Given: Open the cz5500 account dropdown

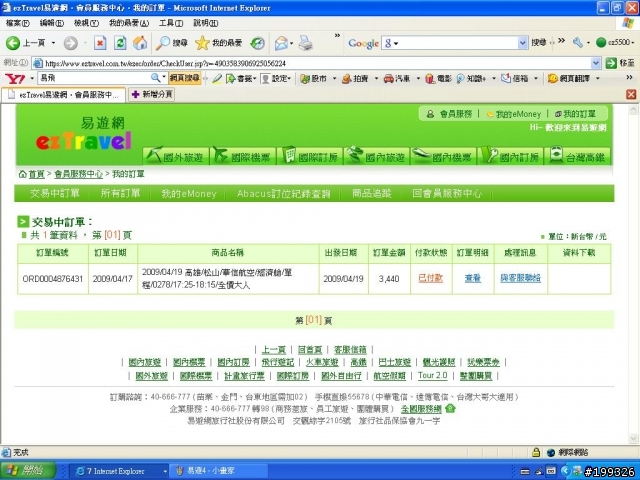Looking at the screenshot, I should (x=615, y=42).
